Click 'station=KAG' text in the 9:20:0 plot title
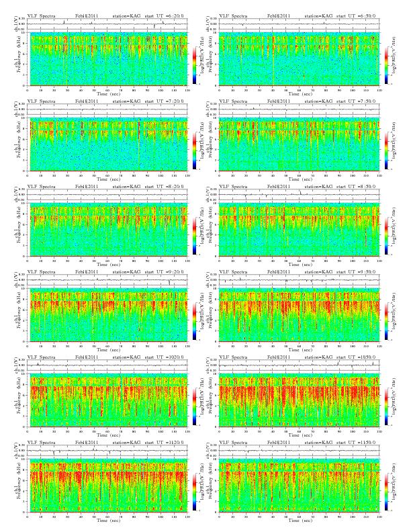The height and width of the screenshot is (532, 411). click(x=126, y=272)
